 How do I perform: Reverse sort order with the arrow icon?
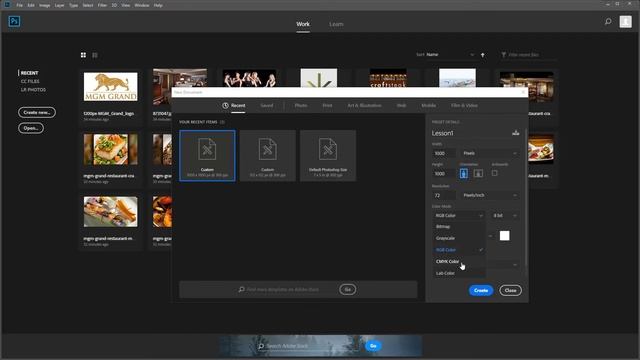482,55
